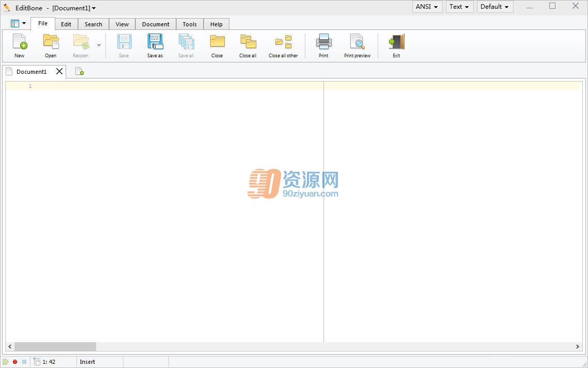Switch to the File ribbon tab
This screenshot has height=368, width=588.
click(43, 23)
